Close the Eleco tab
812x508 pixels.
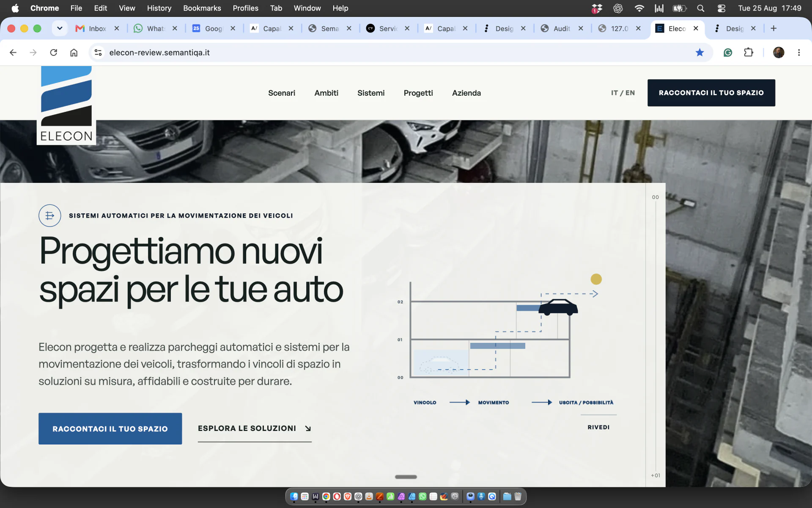696,28
